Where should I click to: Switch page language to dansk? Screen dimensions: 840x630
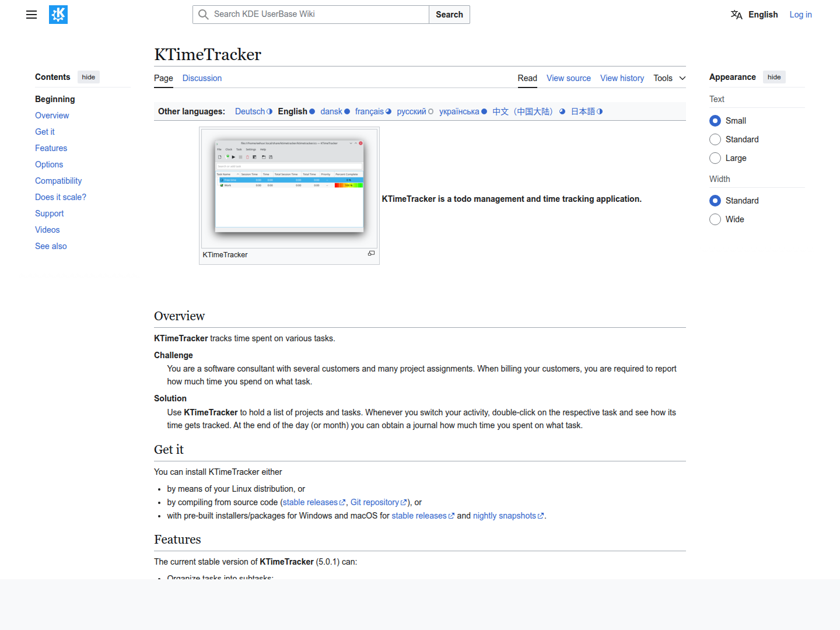(331, 111)
